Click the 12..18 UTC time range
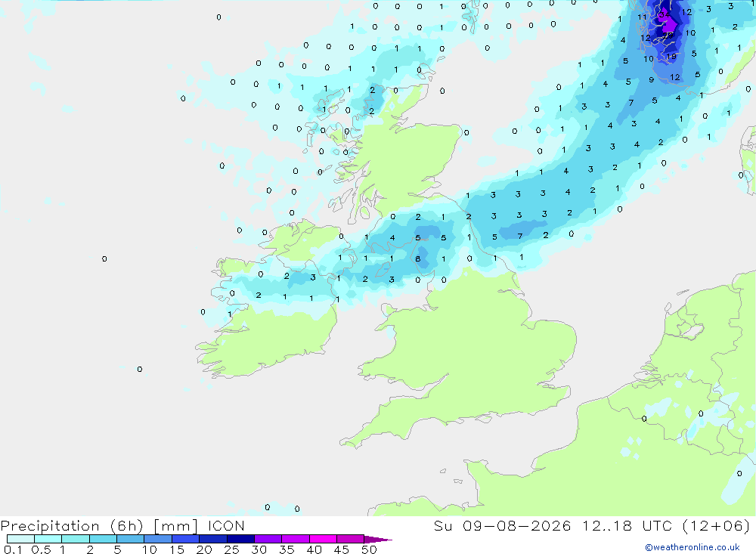 (x=627, y=525)
